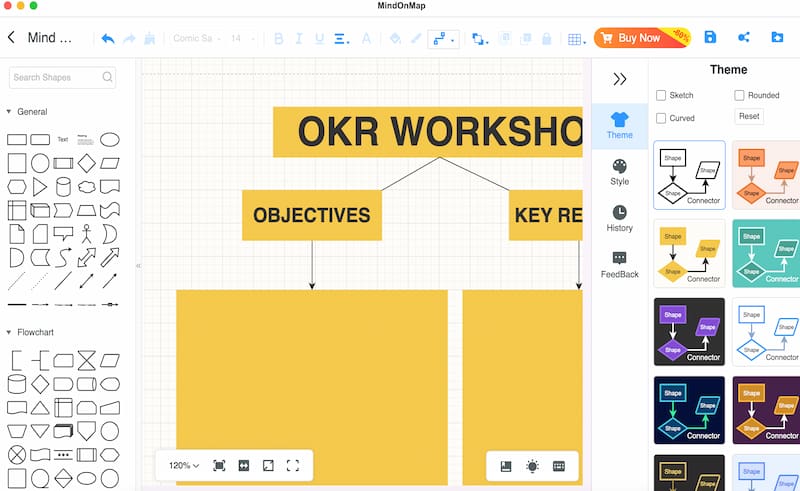Select the yellow theme thumbnail
This screenshot has width=800, height=491.
point(689,254)
